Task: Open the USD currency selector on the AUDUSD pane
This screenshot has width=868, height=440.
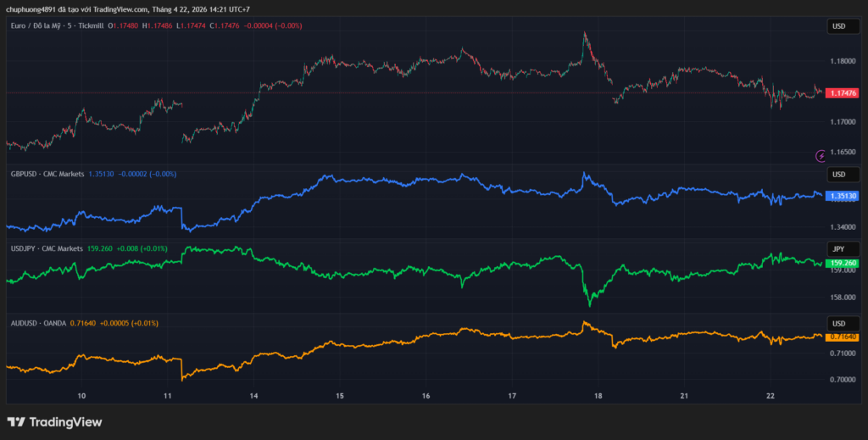Action: 838,323
